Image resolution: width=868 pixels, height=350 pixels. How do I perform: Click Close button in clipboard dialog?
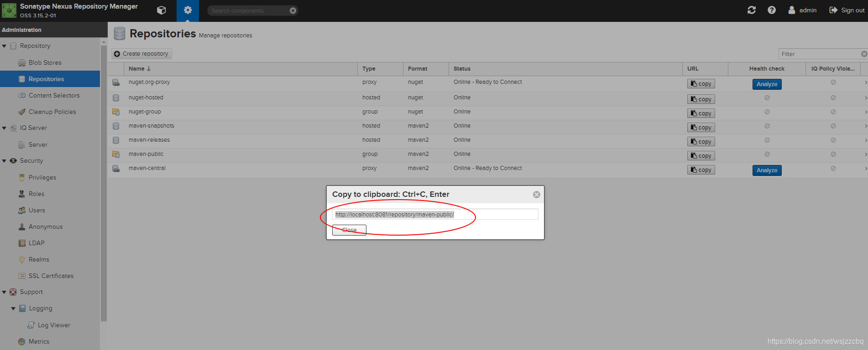click(349, 230)
